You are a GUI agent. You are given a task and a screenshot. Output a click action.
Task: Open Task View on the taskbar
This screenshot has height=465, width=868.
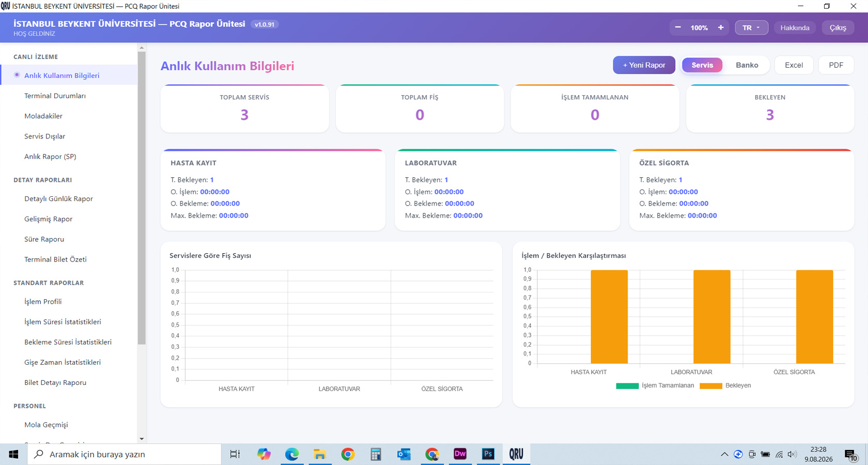[235, 454]
